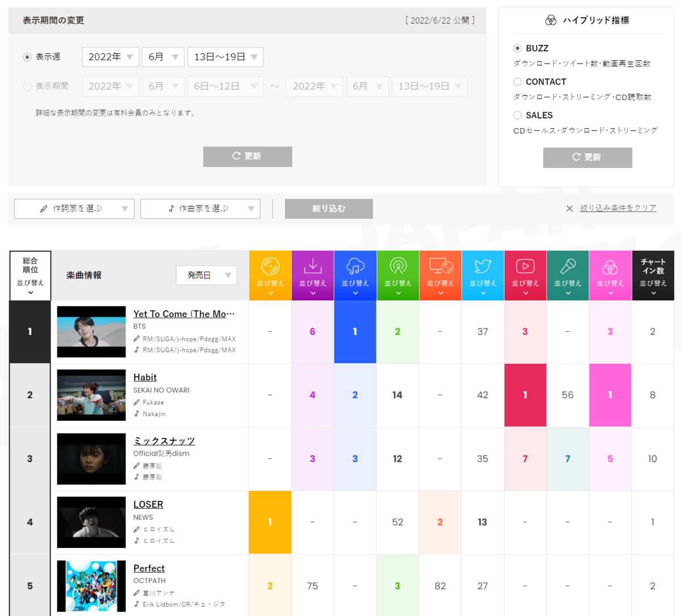Select the BUZZ radio option
Viewport: 681px width, 616px height.
coord(517,48)
